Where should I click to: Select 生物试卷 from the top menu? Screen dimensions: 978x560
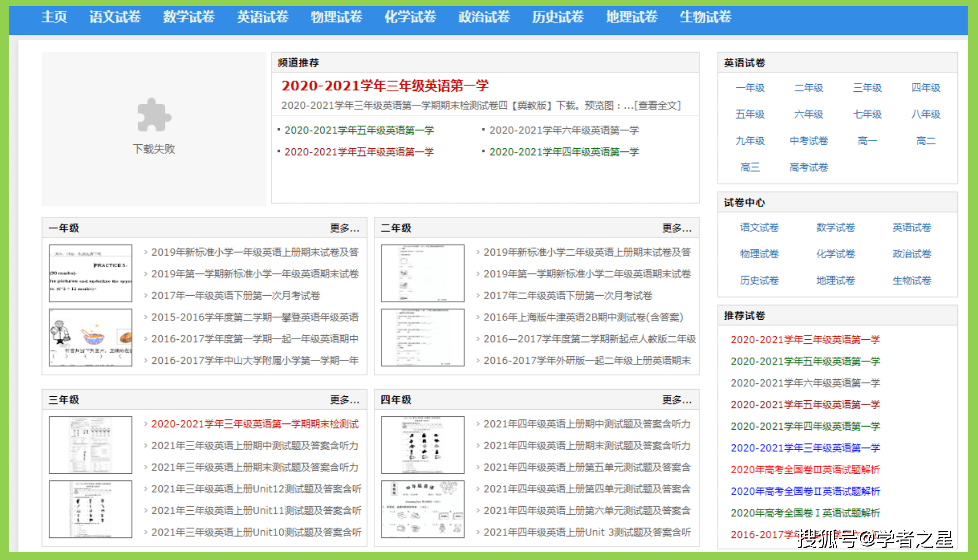(x=705, y=17)
